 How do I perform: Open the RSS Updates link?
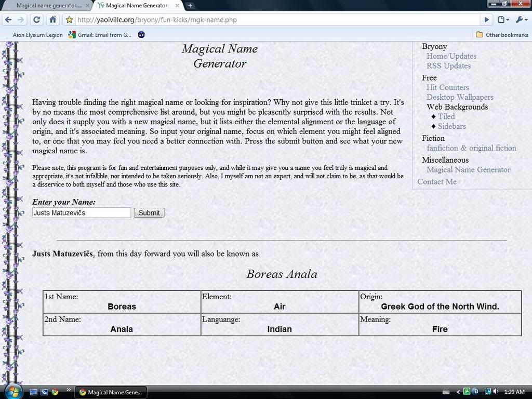(x=448, y=66)
